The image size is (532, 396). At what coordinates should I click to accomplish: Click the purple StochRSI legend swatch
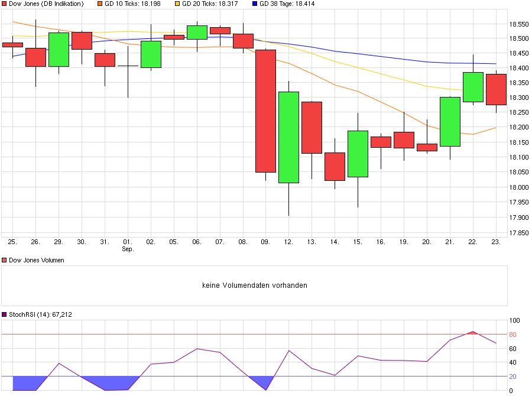pos(4,314)
